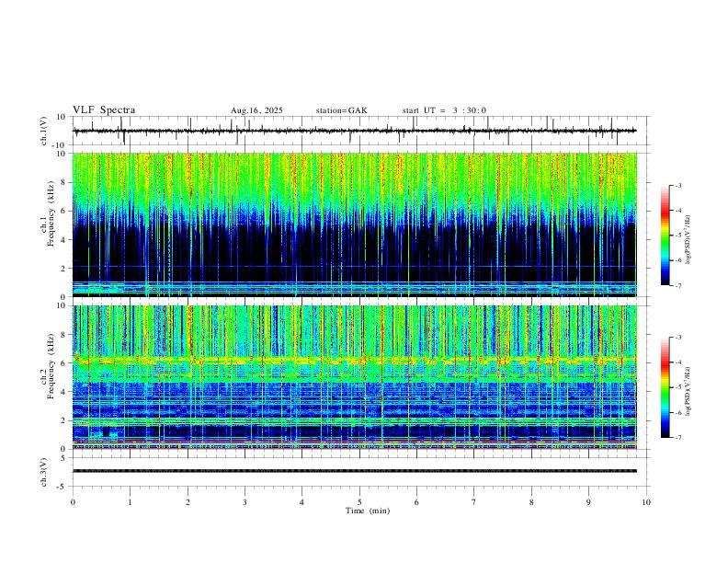Click the time axis tick label '5'

coord(359,502)
